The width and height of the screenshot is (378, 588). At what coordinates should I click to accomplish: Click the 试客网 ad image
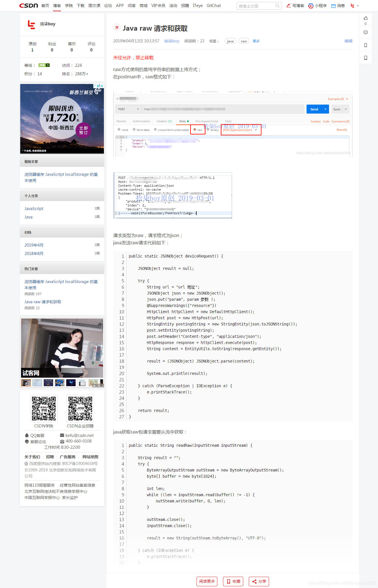pos(62,348)
